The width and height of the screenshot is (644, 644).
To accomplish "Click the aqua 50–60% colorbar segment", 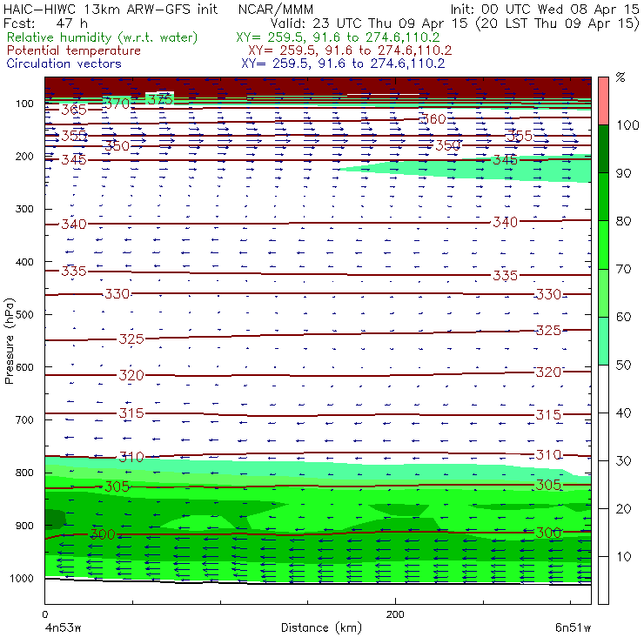I will (x=603, y=341).
